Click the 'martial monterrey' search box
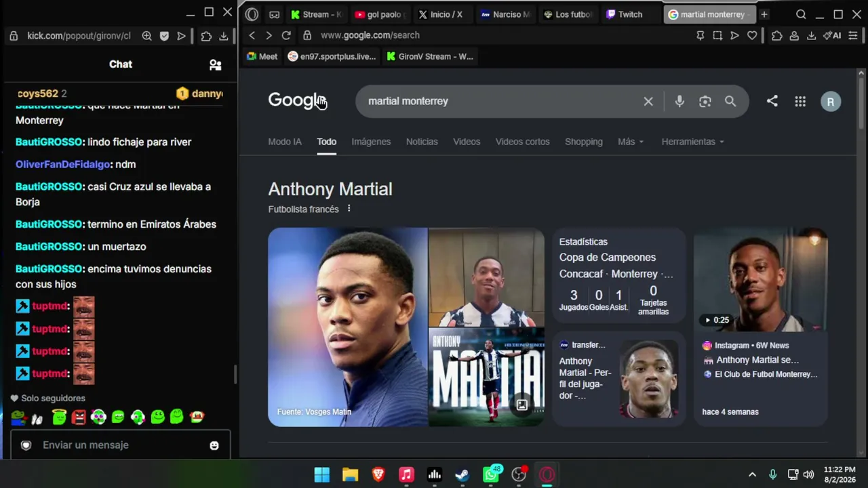Image resolution: width=868 pixels, height=488 pixels. coord(502,101)
